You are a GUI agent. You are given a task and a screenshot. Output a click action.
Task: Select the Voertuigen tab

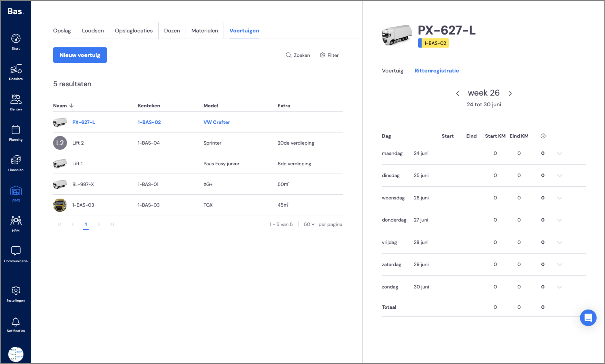click(x=244, y=31)
